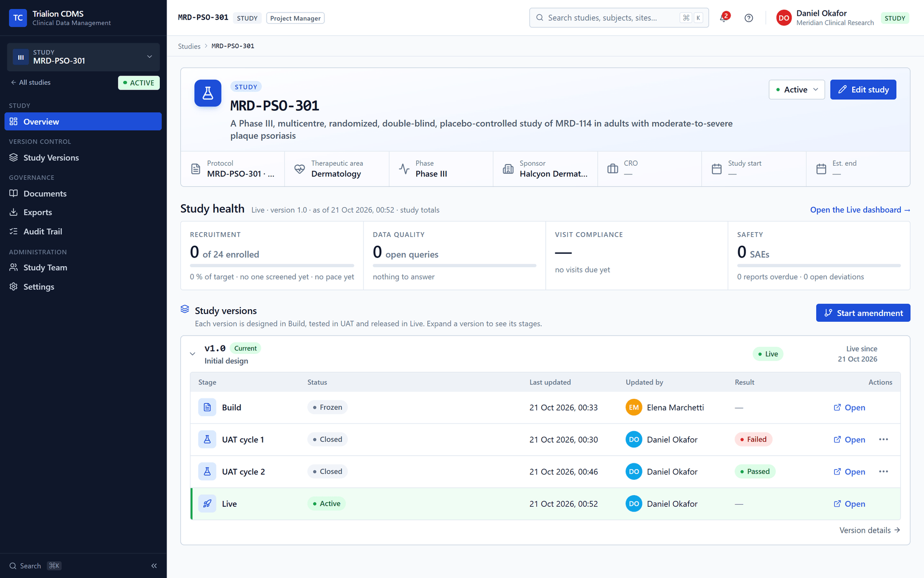The height and width of the screenshot is (578, 924).
Task: Click the Sponsor building icon
Action: click(x=508, y=169)
